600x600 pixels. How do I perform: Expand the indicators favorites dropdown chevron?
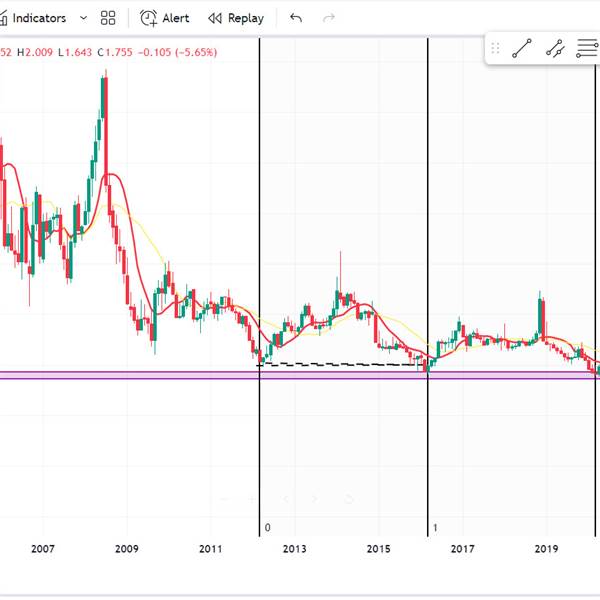tap(83, 18)
